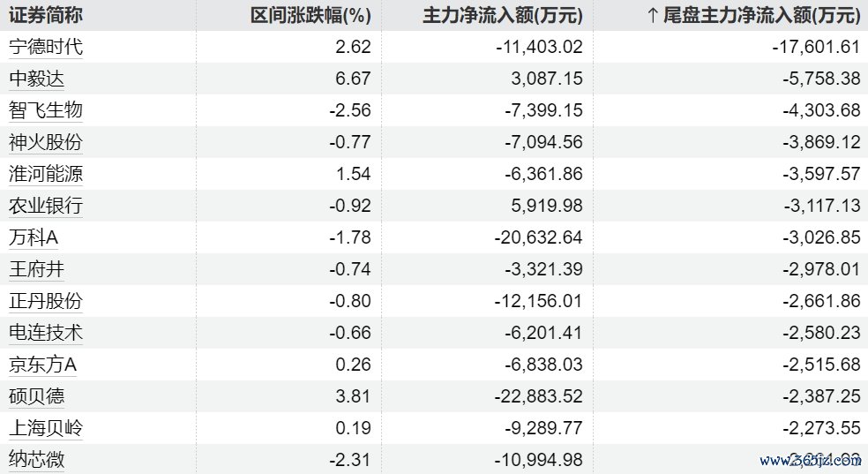
Task: Open the 宁德时代 stock link
Action: point(45,47)
